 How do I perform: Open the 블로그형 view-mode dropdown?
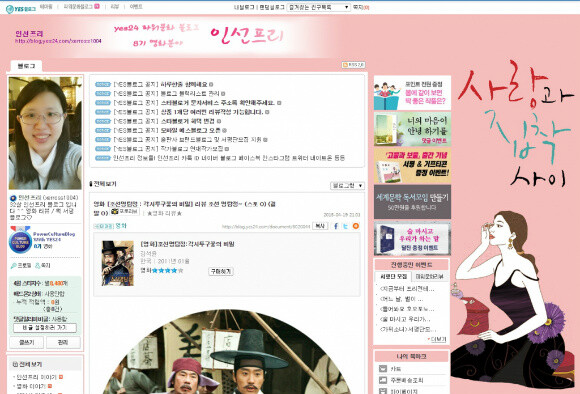347,186
